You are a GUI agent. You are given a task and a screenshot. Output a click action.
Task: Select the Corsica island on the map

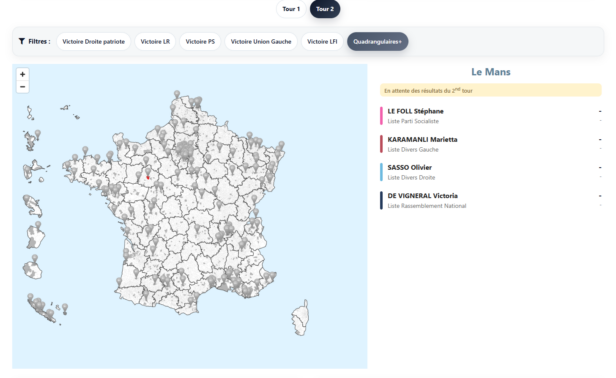(301, 317)
